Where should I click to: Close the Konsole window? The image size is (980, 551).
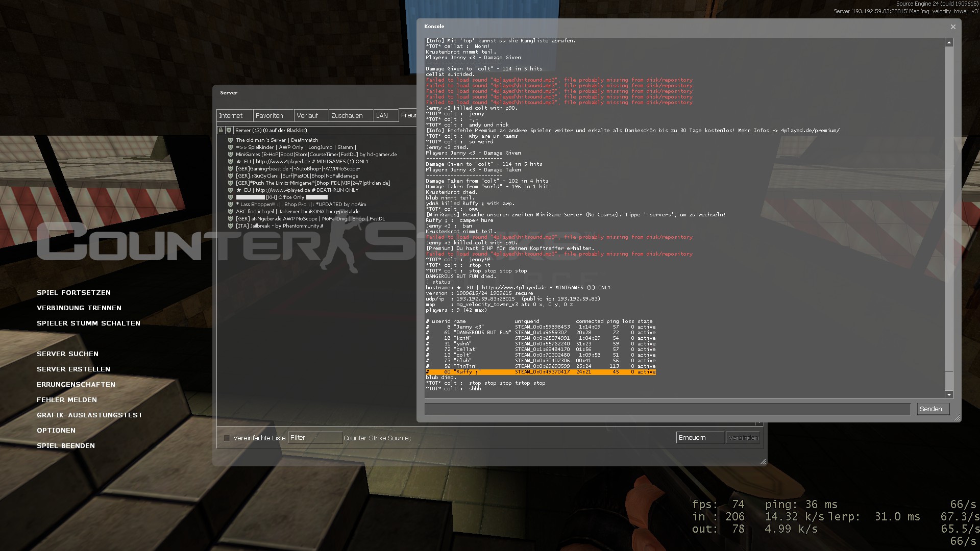(x=952, y=27)
